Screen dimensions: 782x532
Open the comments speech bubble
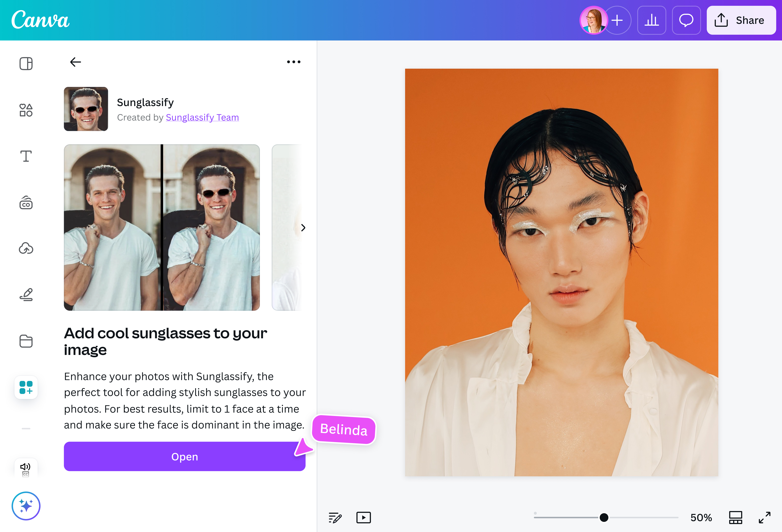(x=687, y=20)
